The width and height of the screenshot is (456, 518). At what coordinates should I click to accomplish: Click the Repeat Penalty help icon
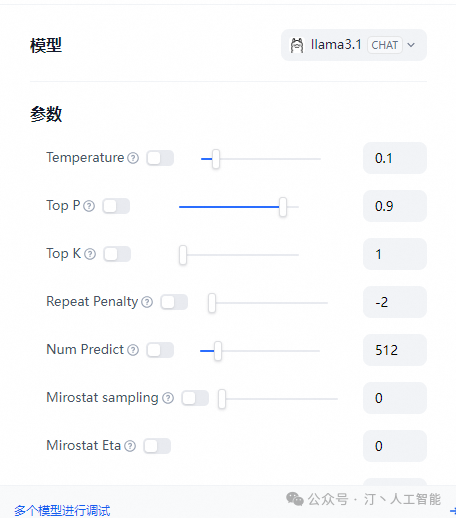[147, 302]
